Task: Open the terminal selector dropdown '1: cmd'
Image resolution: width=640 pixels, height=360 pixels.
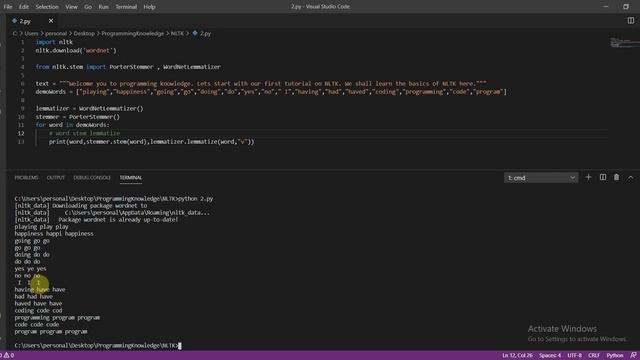Action: [541, 178]
